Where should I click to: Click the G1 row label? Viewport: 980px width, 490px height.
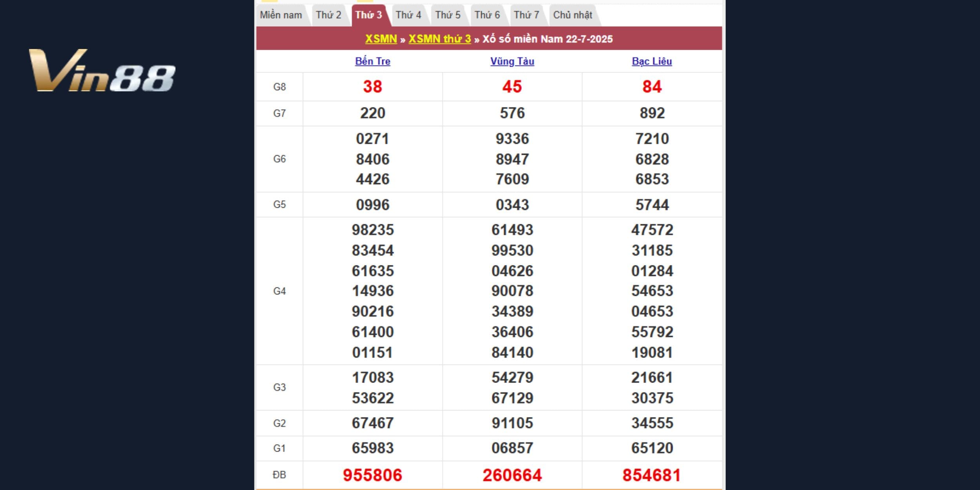tap(279, 448)
